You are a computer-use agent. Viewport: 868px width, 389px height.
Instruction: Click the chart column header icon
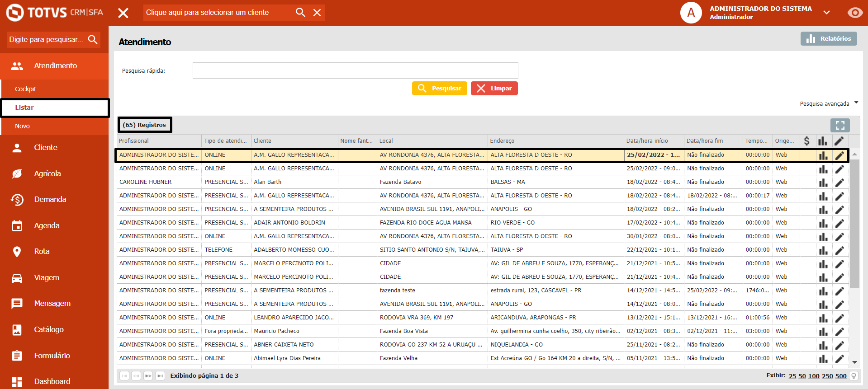pos(823,141)
